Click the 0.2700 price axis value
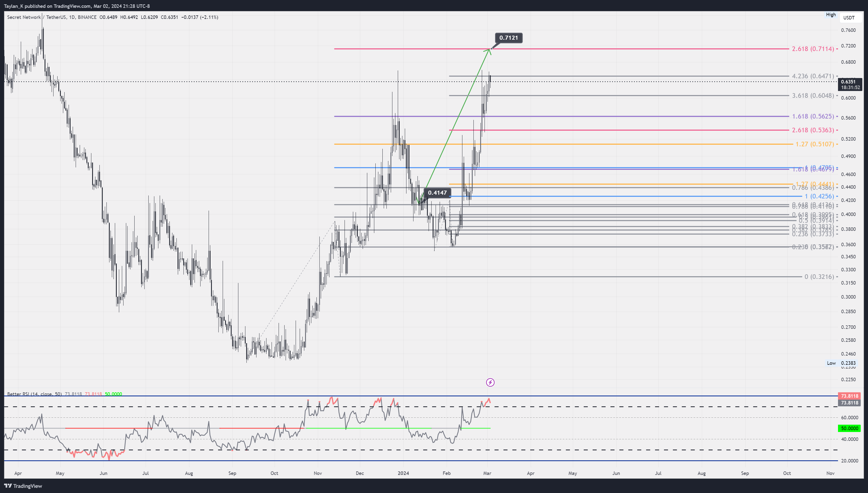The height and width of the screenshot is (493, 868). (848, 327)
